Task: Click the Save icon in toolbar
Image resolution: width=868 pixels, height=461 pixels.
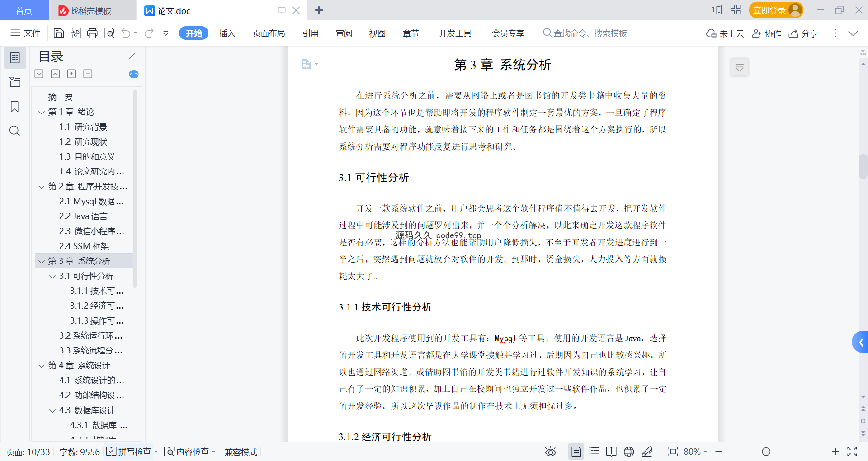Action: tap(59, 33)
